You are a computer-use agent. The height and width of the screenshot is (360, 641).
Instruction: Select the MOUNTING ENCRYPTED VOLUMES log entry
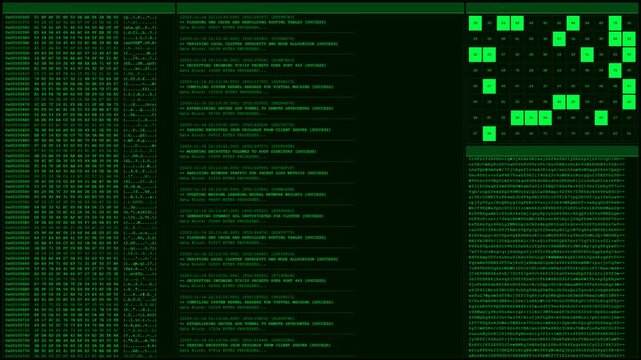click(267, 151)
